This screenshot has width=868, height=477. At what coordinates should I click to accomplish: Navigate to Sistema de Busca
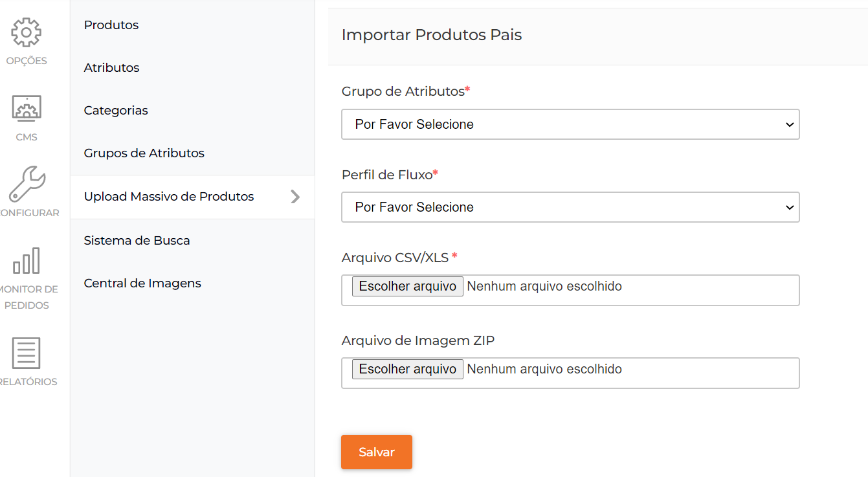tap(137, 241)
